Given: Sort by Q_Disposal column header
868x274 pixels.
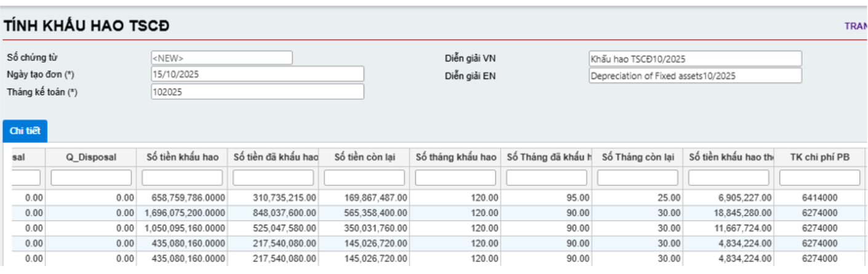Looking at the screenshot, I should click(91, 158).
